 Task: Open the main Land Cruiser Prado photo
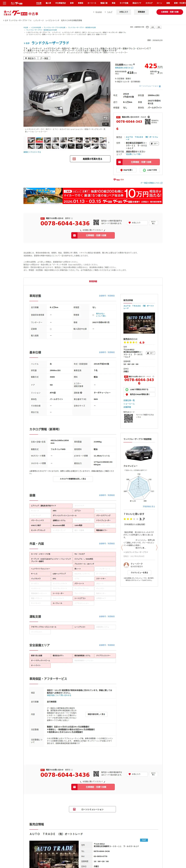coord(67,94)
